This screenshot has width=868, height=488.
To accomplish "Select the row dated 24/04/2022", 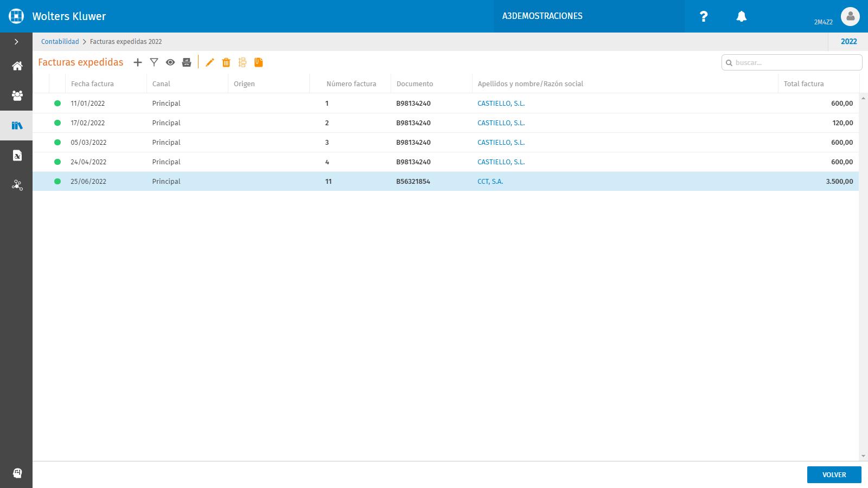I will (x=445, y=162).
